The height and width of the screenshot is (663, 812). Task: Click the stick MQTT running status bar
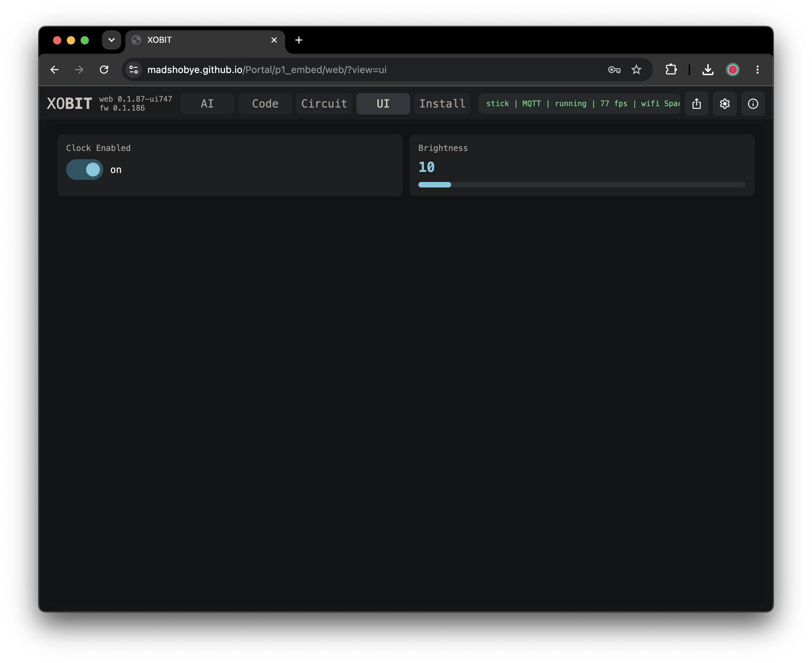coord(579,103)
